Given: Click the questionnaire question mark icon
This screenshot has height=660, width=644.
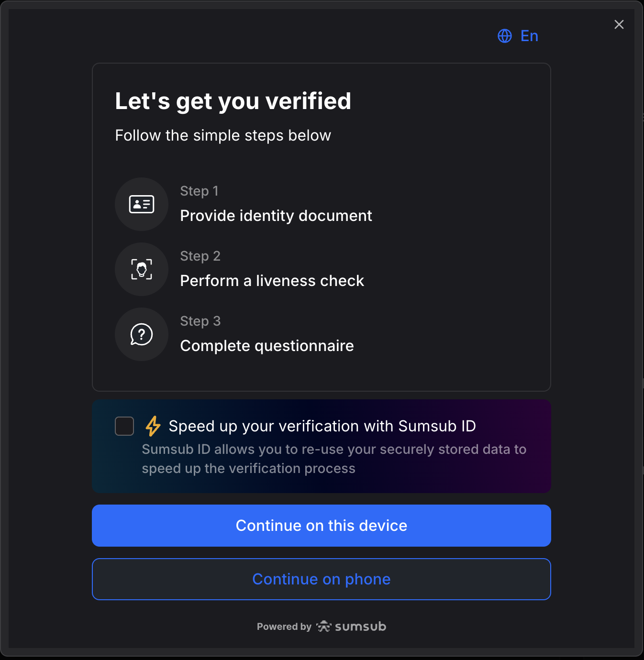Looking at the screenshot, I should point(142,334).
